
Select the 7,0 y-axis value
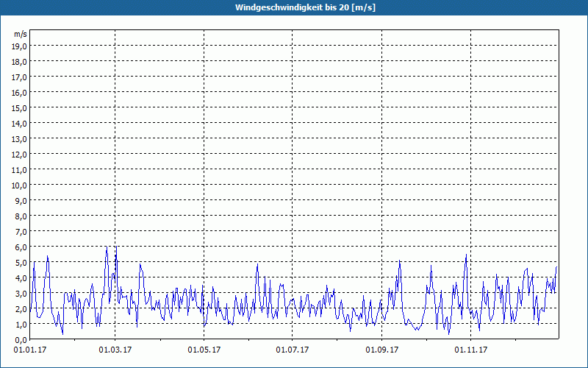point(21,231)
